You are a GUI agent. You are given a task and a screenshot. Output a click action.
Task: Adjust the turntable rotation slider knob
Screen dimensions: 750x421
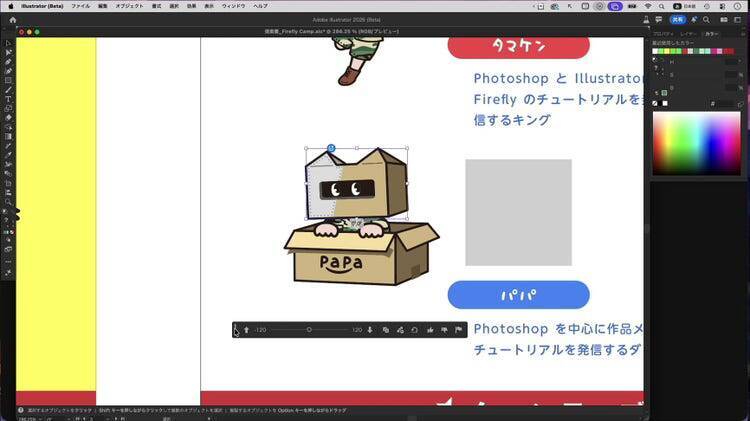point(309,330)
